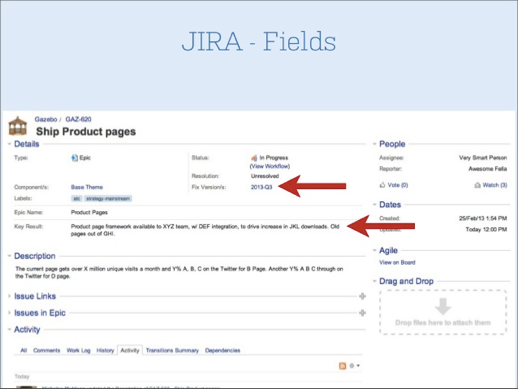
Task: Click the Today activity group heading
Action: pos(22,376)
